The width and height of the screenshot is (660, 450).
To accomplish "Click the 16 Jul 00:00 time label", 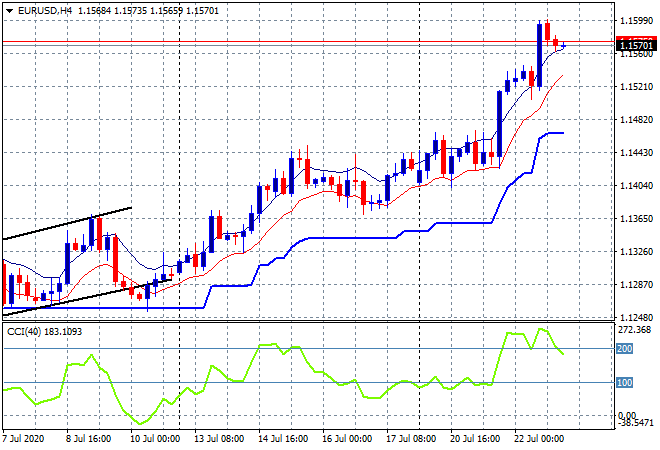I will click(347, 439).
